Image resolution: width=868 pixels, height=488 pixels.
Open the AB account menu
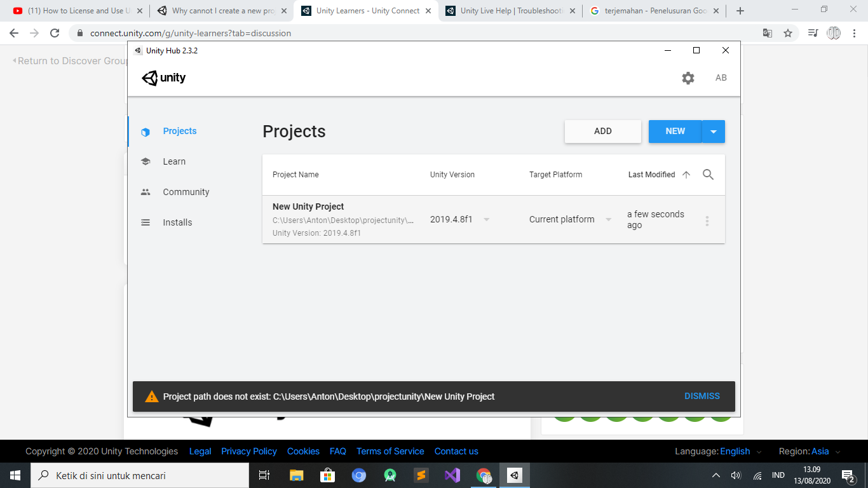721,78
